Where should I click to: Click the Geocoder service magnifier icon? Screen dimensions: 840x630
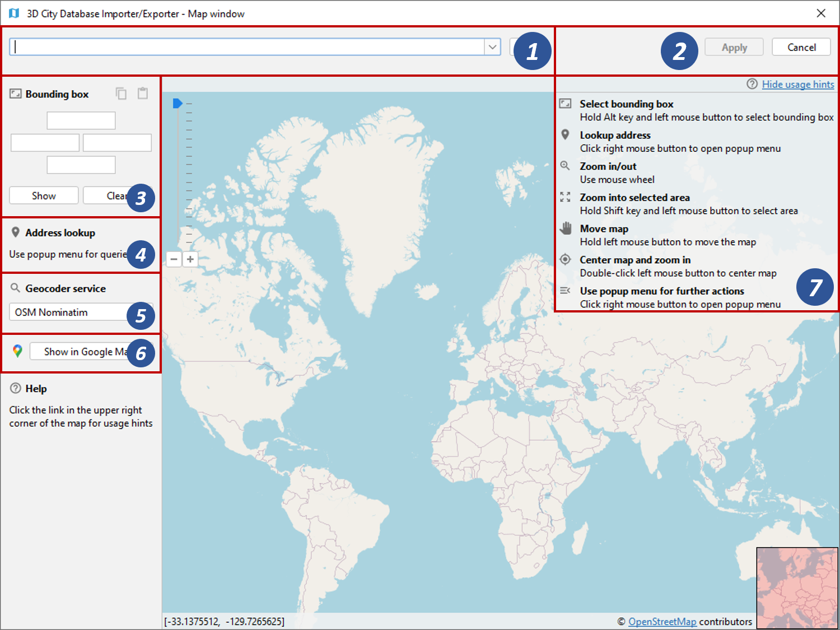click(16, 288)
